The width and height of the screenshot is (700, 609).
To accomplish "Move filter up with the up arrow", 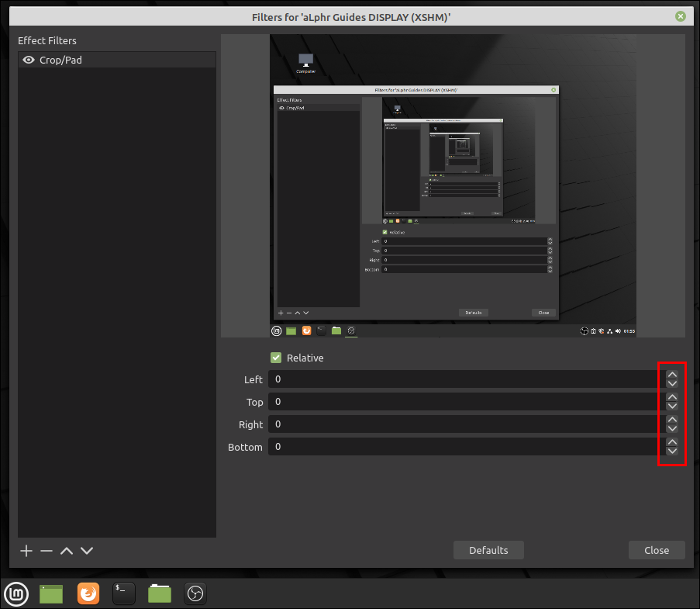I will (67, 551).
